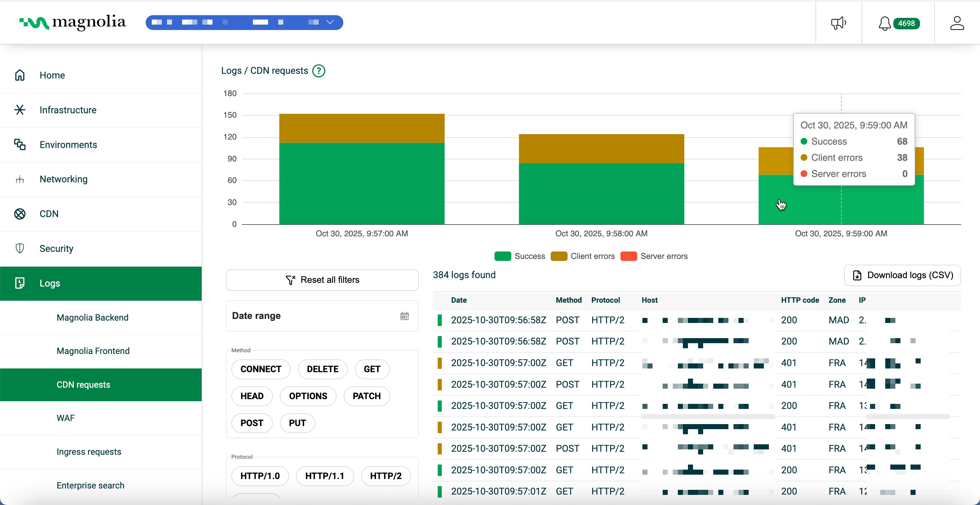
Task: Click the Date range field
Action: (x=322, y=316)
